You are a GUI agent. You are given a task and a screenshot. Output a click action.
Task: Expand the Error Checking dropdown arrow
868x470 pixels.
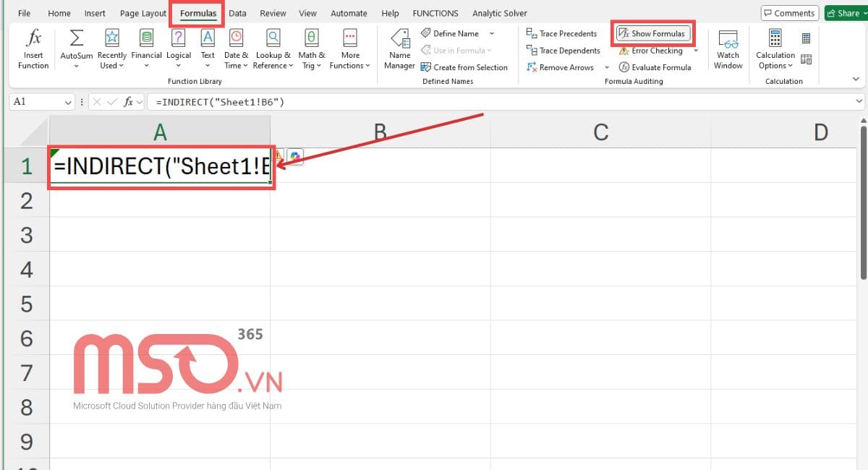(x=696, y=51)
